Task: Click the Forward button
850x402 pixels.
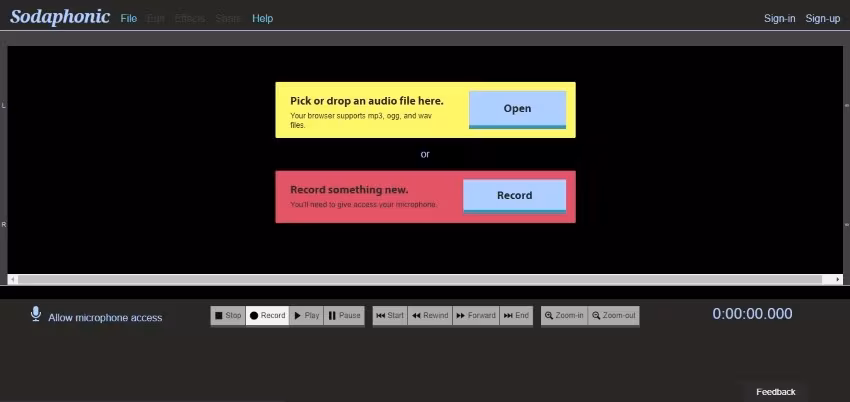Action: (x=476, y=315)
